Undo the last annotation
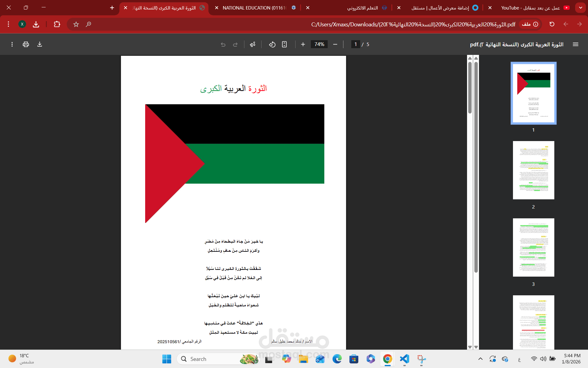The width and height of the screenshot is (588, 368). 223,44
